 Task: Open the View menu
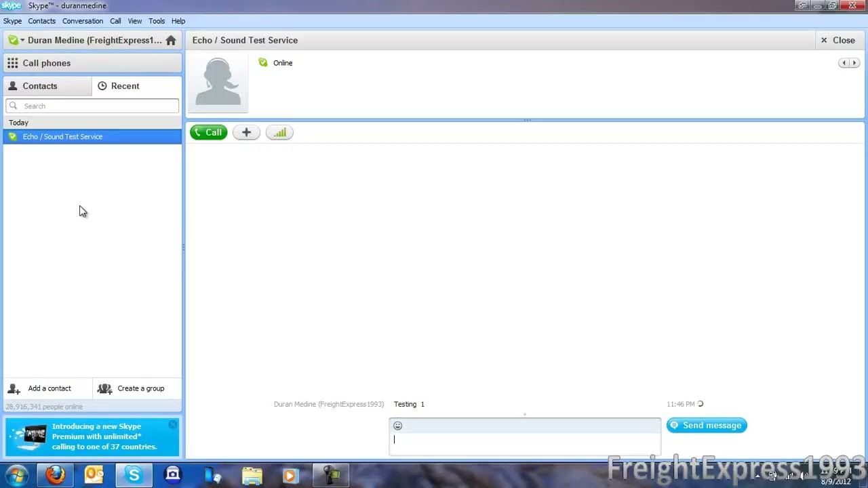tap(135, 21)
